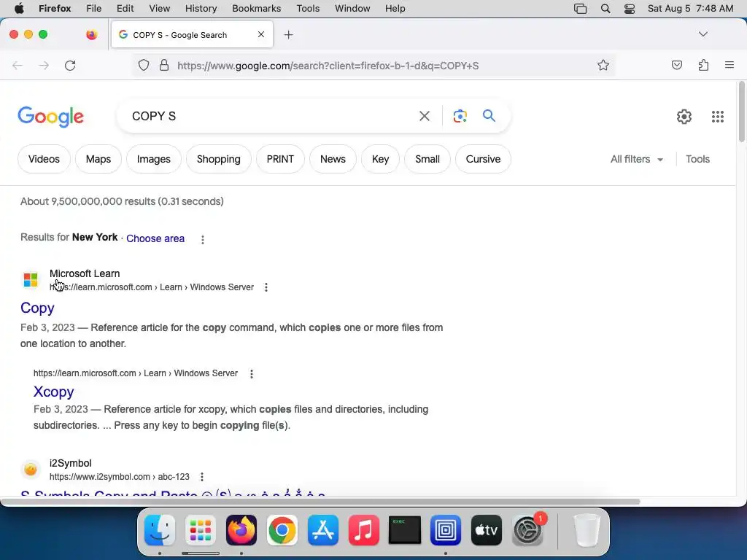This screenshot has width=747, height=560.
Task: Close the COPY S Google Search tab
Action: tap(261, 34)
